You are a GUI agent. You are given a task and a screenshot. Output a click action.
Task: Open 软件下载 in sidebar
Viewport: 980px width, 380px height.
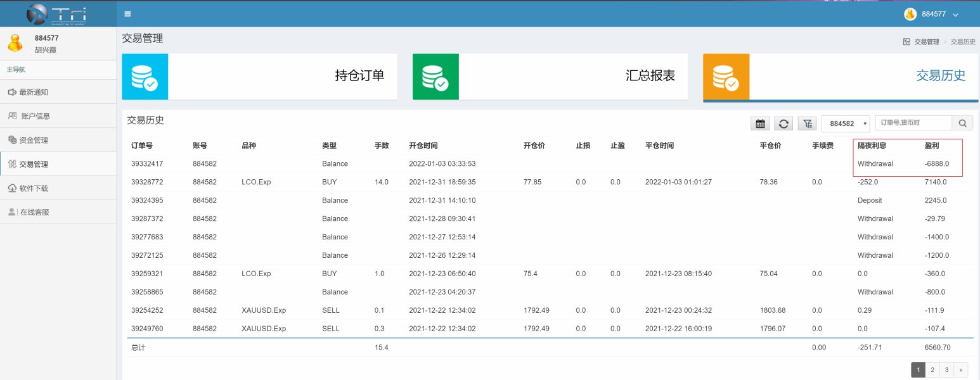click(x=58, y=188)
